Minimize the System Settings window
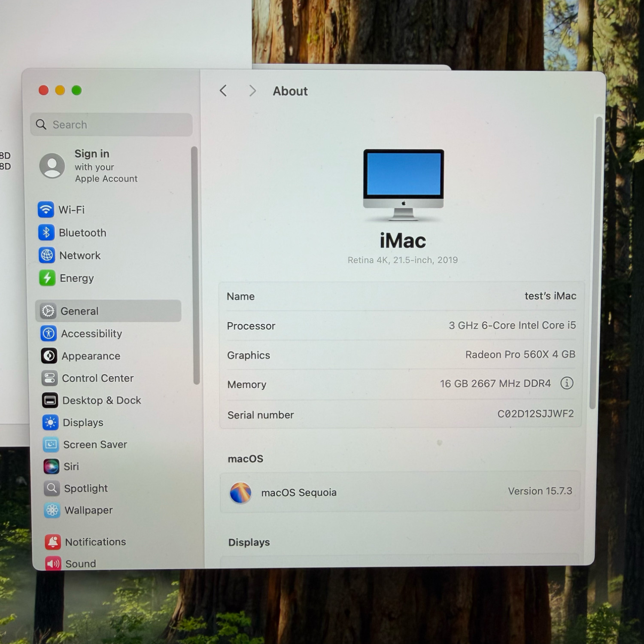Image resolution: width=644 pixels, height=644 pixels. click(x=60, y=90)
